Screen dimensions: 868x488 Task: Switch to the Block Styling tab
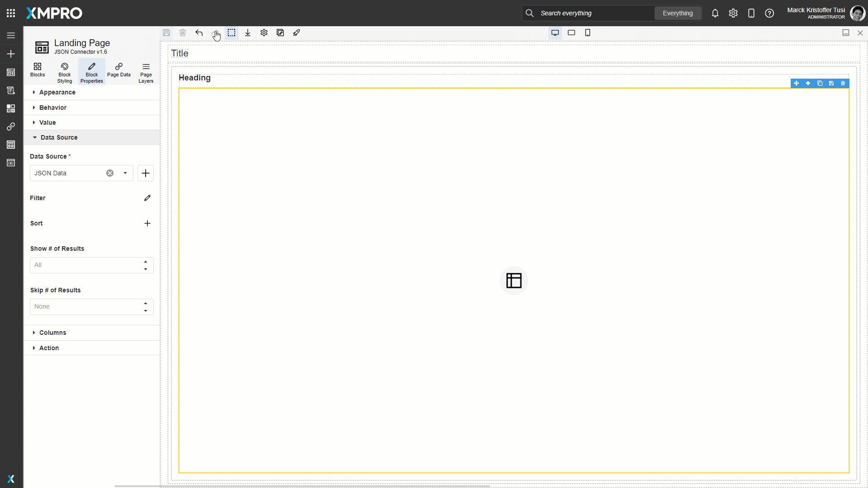65,72
